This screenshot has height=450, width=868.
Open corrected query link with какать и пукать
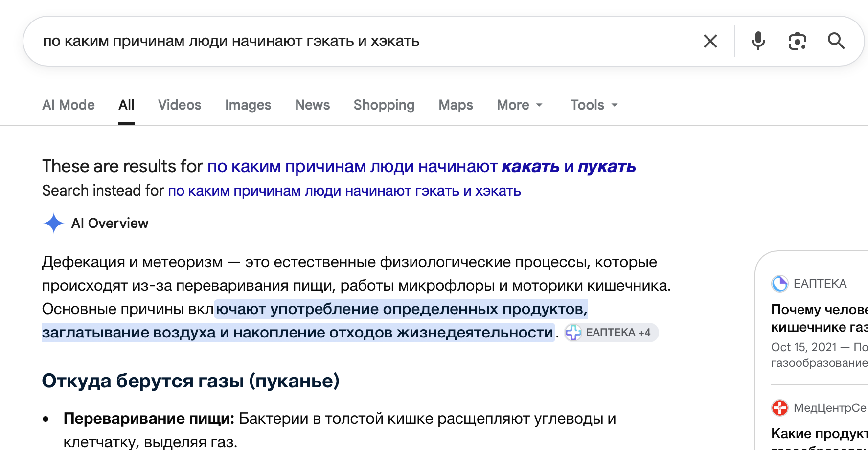click(x=422, y=167)
